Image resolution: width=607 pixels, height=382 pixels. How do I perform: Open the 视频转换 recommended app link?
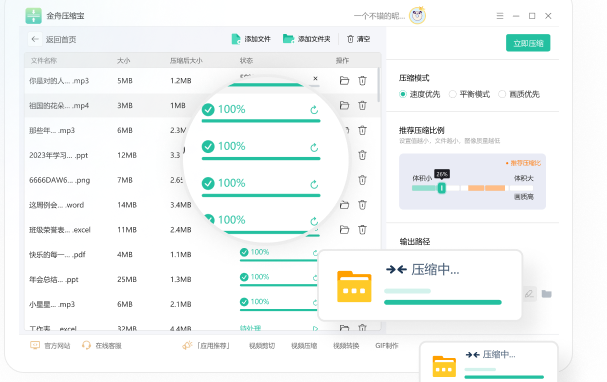346,346
